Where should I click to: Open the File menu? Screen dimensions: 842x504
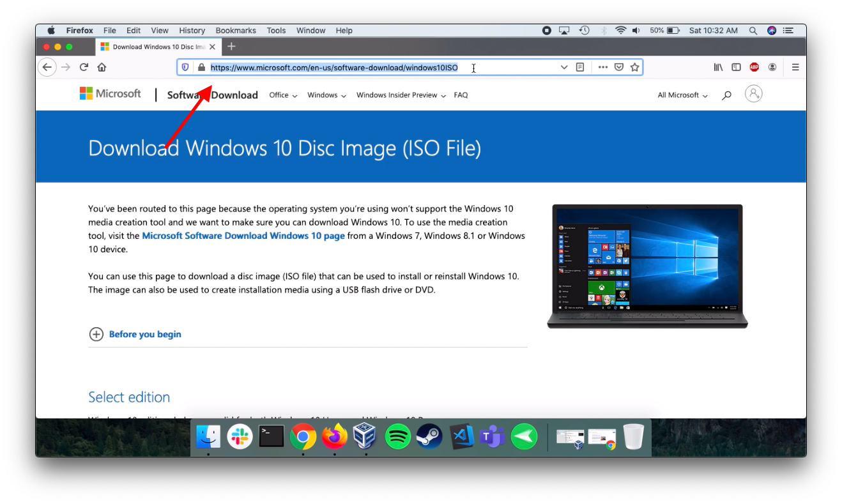tap(110, 30)
